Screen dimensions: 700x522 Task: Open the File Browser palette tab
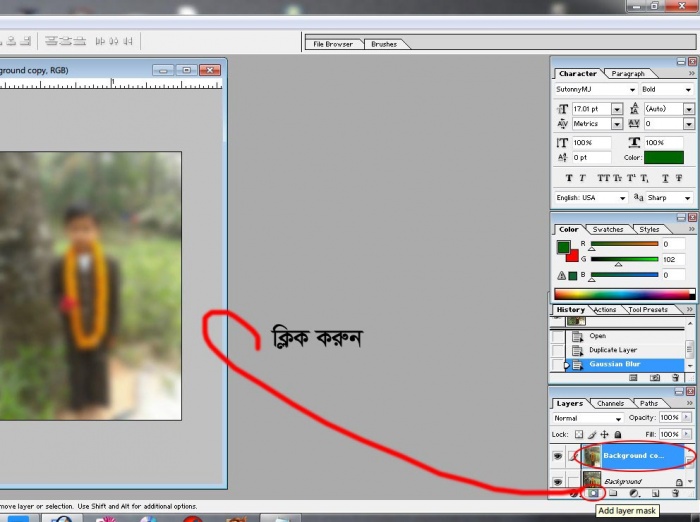pyautogui.click(x=333, y=44)
